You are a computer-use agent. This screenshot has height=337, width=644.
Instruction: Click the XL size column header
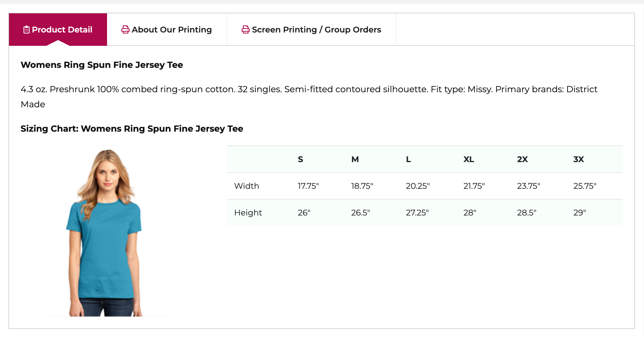coord(468,159)
